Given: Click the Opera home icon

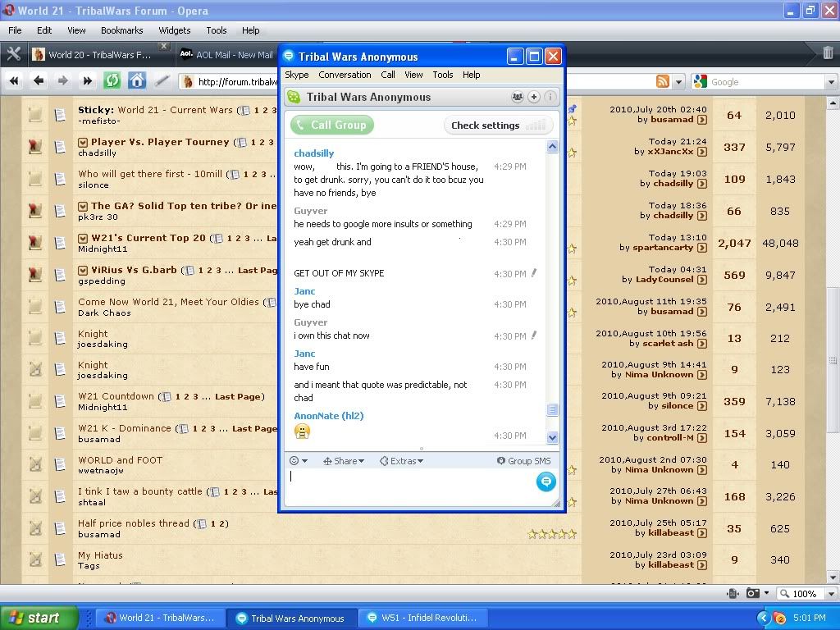Looking at the screenshot, I should (137, 81).
